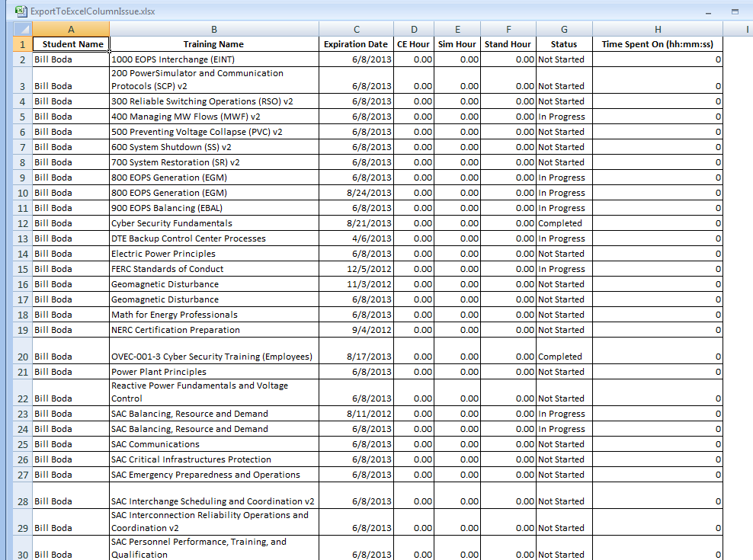Select cell '700 System Restoration (SR) v2'
Viewport: 753px width, 560px height.
point(214,162)
